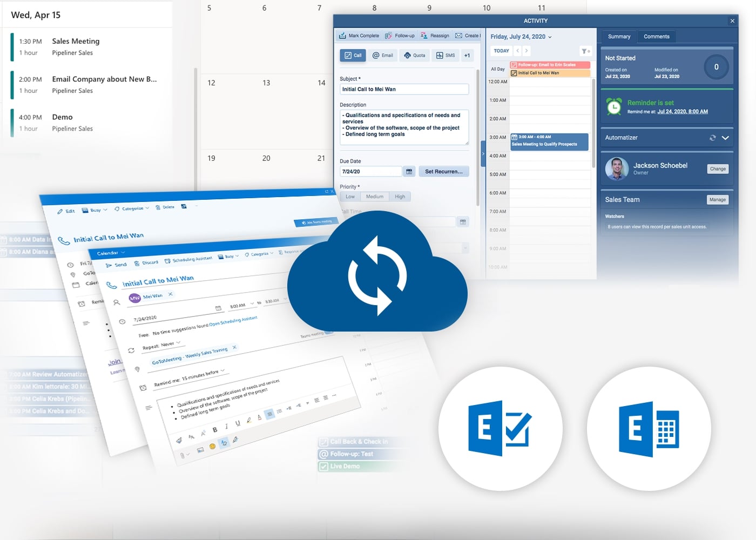Click the Set Recurrence button
Screen dimensions: 756x540
click(444, 171)
